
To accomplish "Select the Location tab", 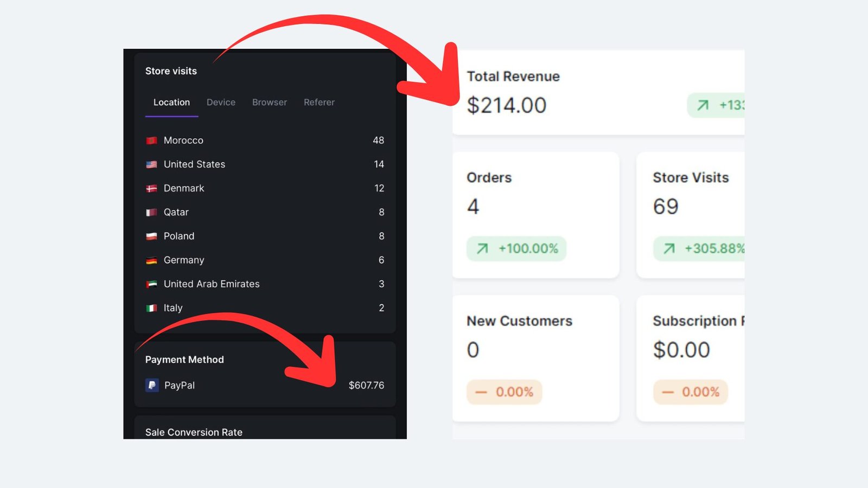I will coord(171,102).
